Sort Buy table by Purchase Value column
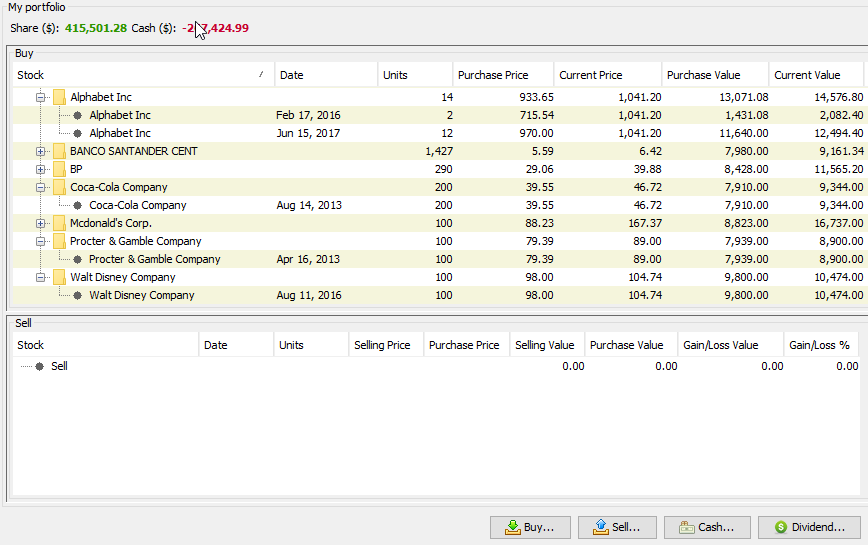This screenshot has height=545, width=868. click(715, 75)
